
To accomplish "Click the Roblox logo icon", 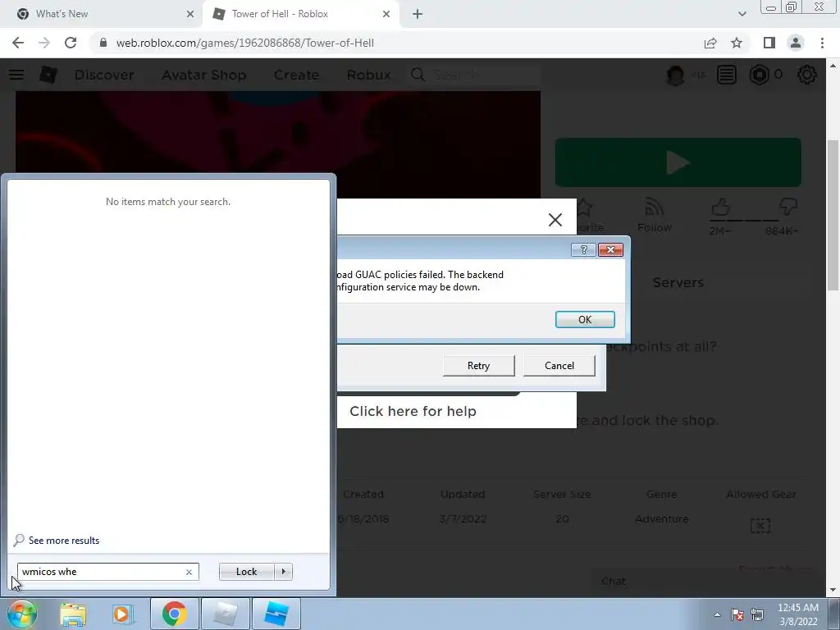I will tap(48, 75).
